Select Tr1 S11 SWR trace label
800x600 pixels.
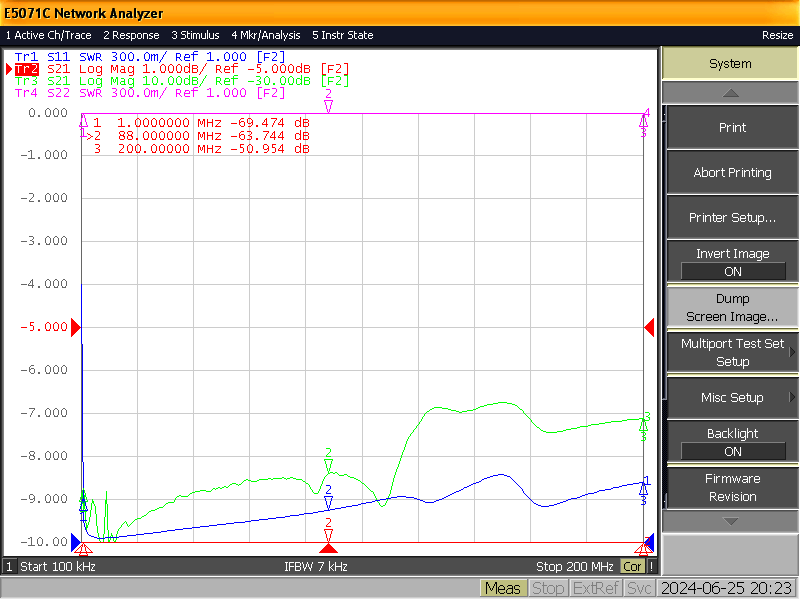(150, 57)
